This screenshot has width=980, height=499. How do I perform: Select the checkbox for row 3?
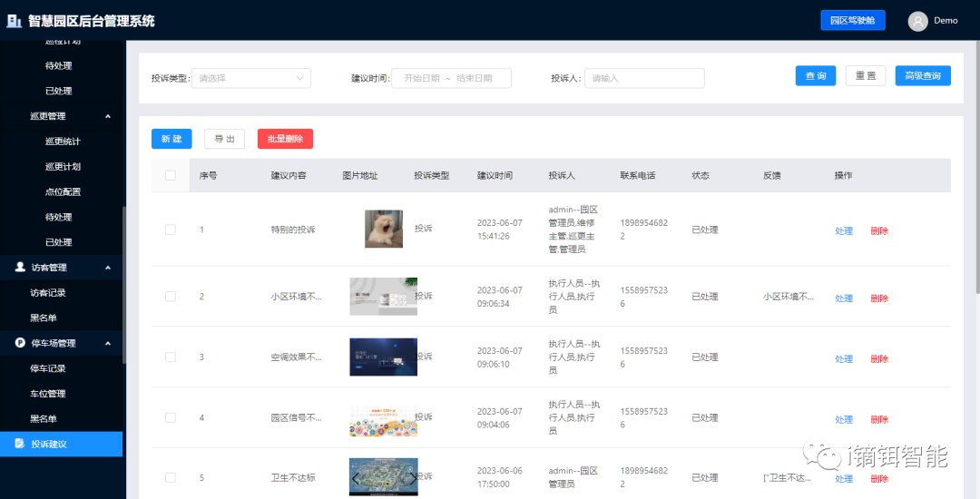171,357
